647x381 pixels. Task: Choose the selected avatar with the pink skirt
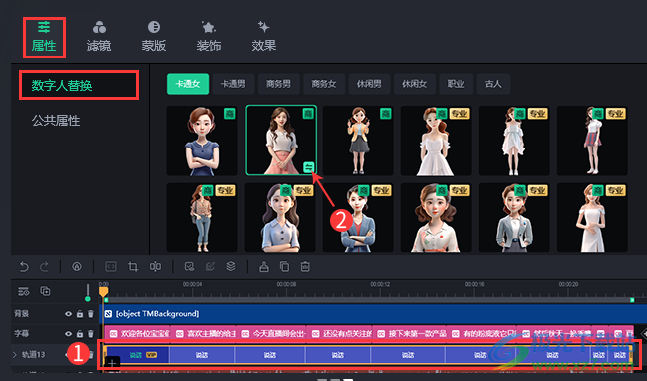[281, 140]
